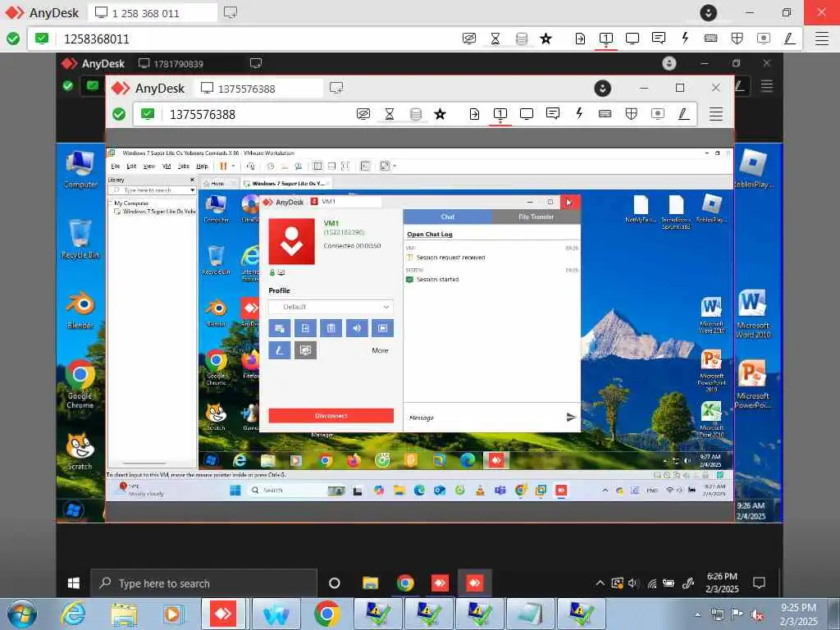Expand fullscreen dropdown arrow in VMware toolbar
Image resolution: width=840 pixels, height=630 pixels.
pyautogui.click(x=395, y=166)
